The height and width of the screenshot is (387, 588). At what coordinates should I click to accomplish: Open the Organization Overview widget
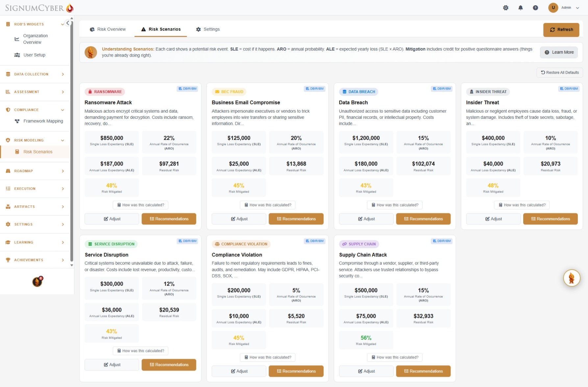coord(35,39)
